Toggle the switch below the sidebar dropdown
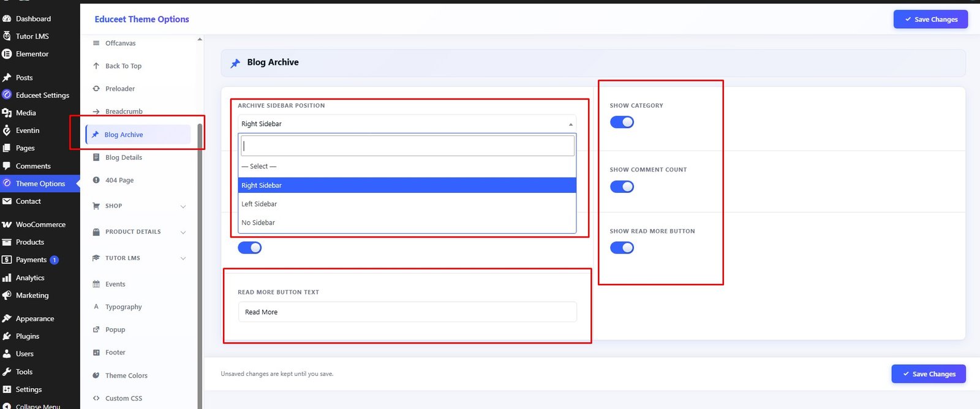 tap(249, 248)
